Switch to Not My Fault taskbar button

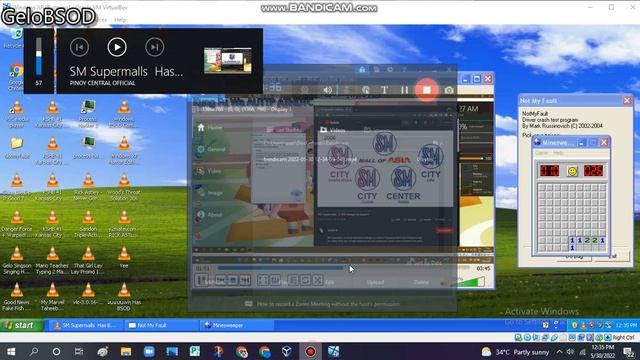tap(161, 325)
